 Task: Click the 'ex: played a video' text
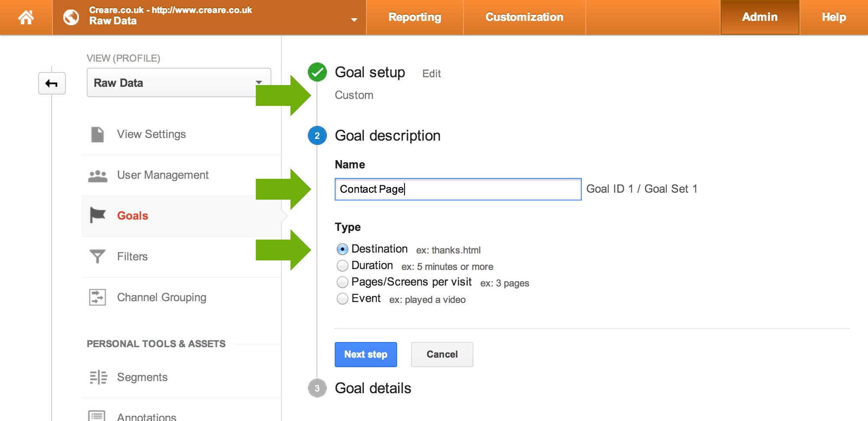(427, 299)
